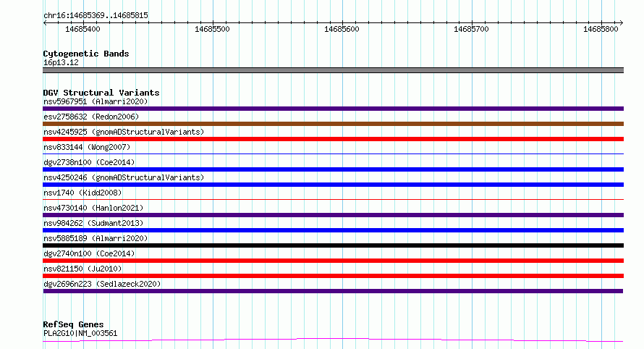The height and width of the screenshot is (349, 644).
Task: Click the red bar under nsv821150
Action: pos(333,276)
